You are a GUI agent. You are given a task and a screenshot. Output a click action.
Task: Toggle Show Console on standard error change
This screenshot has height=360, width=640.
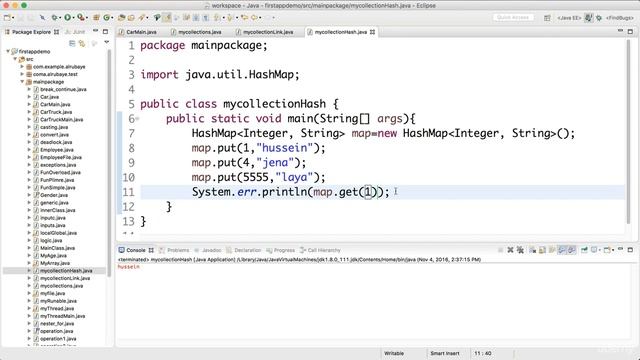(x=572, y=250)
